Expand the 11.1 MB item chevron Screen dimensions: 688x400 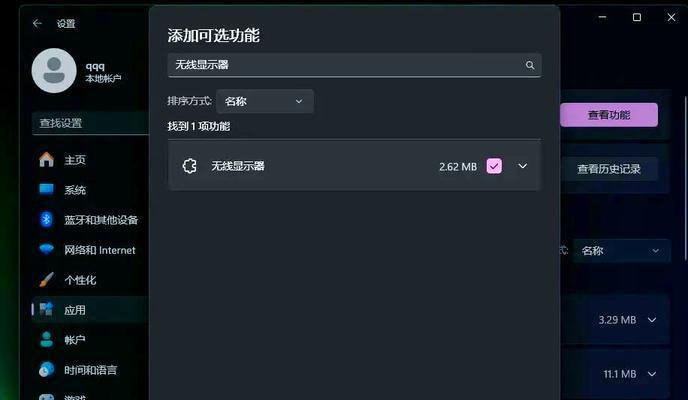(x=652, y=374)
